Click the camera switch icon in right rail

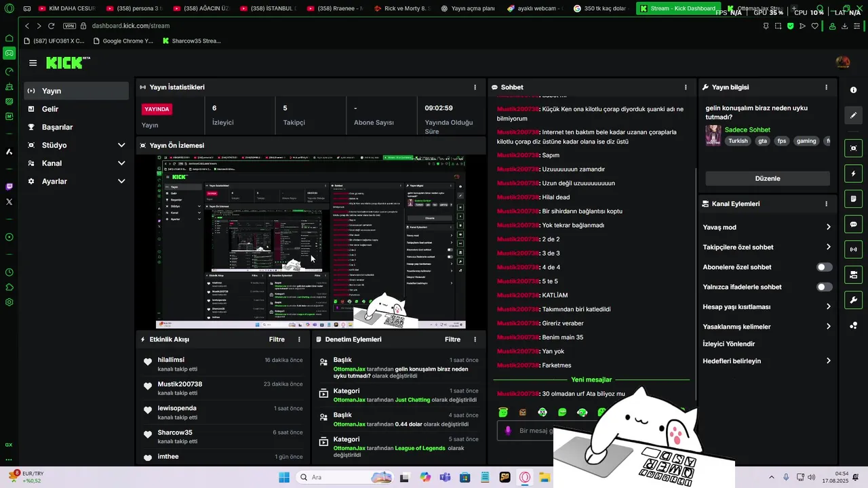point(853,274)
